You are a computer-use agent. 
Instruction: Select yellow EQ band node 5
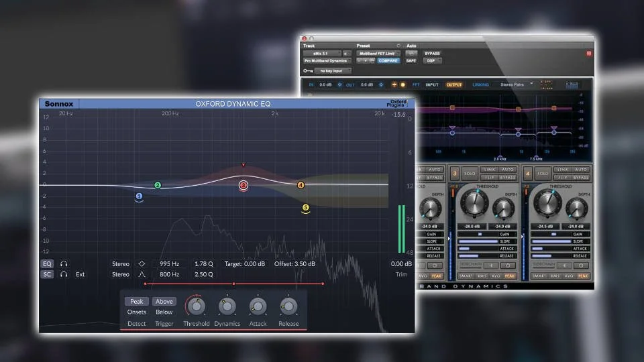point(305,208)
